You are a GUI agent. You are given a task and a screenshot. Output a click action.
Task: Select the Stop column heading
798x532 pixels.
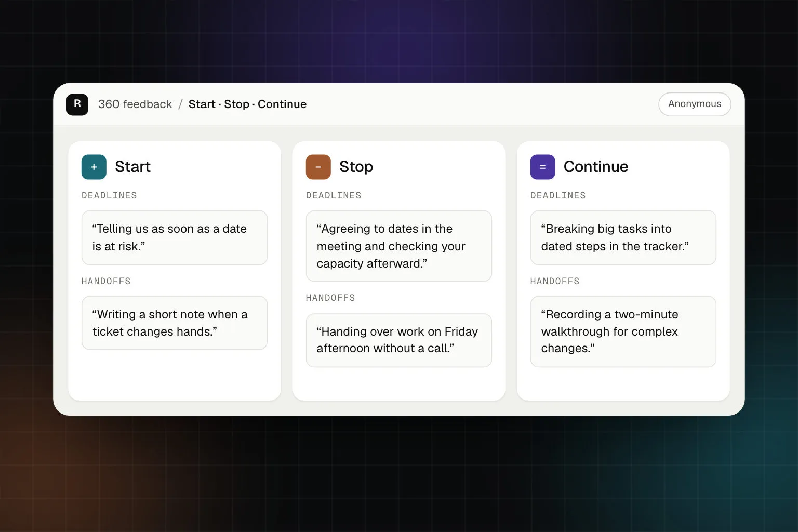pyautogui.click(x=356, y=167)
